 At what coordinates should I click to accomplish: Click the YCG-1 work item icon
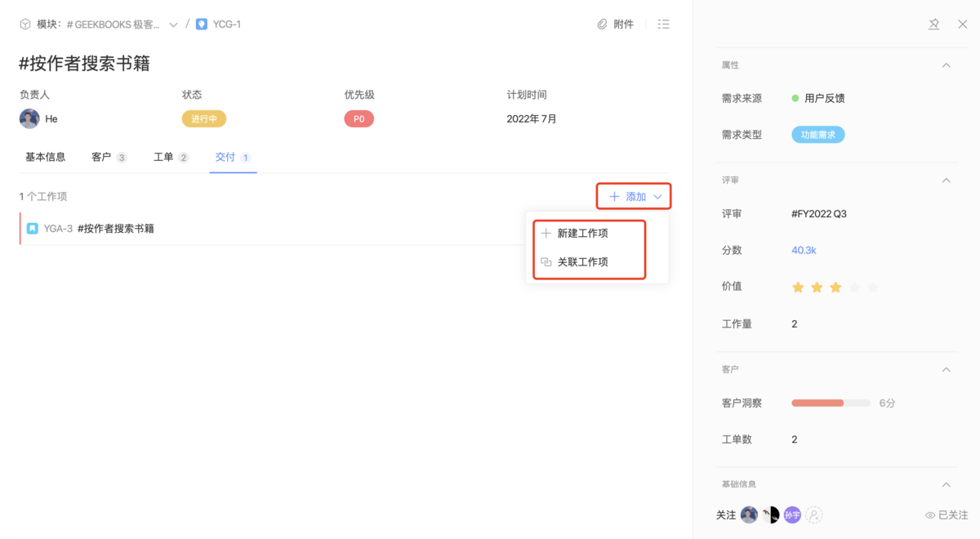(x=202, y=24)
